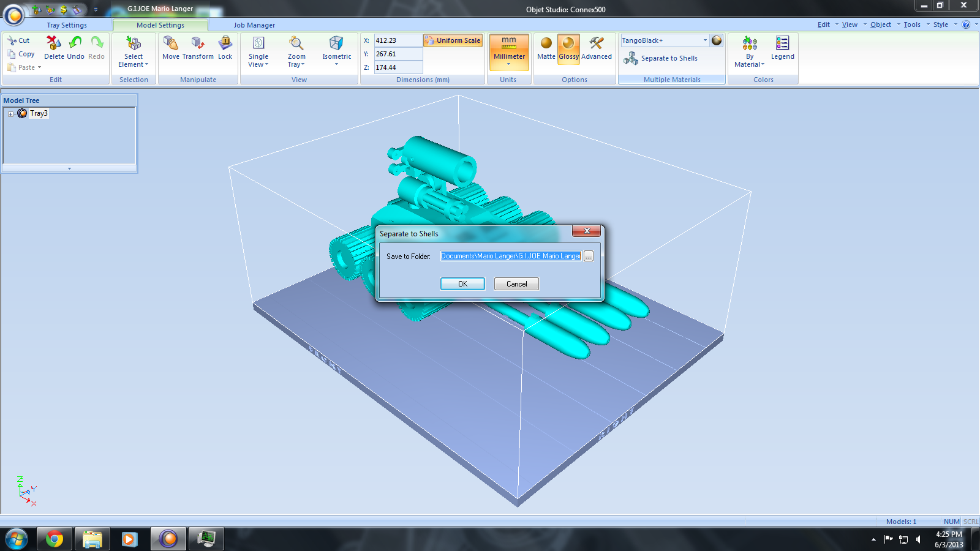This screenshot has height=551, width=980.
Task: Expand the Tray3 tree node
Action: [10, 114]
